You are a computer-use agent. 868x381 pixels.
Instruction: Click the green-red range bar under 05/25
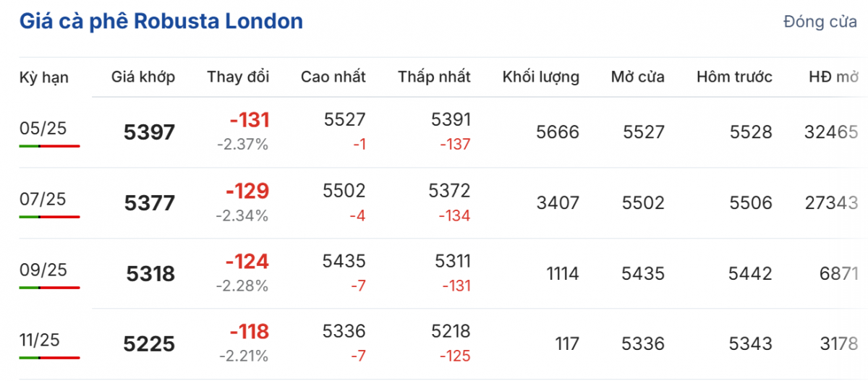[x=49, y=146]
